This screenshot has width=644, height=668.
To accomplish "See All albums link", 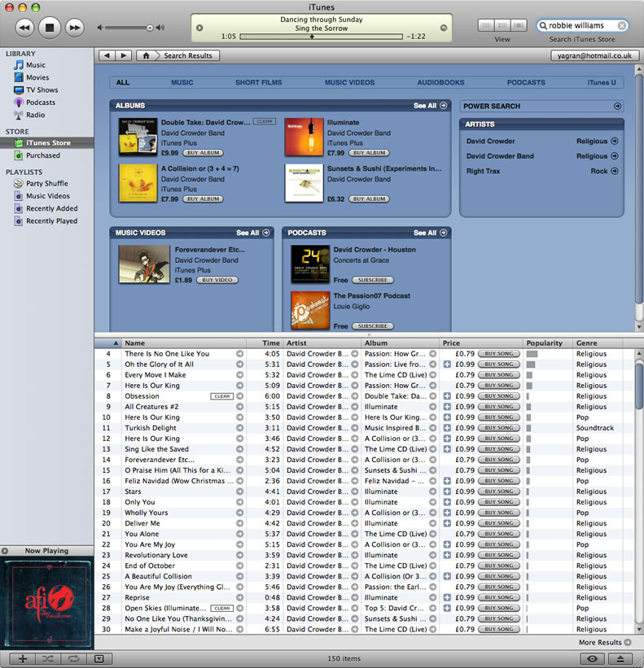I will coord(430,105).
